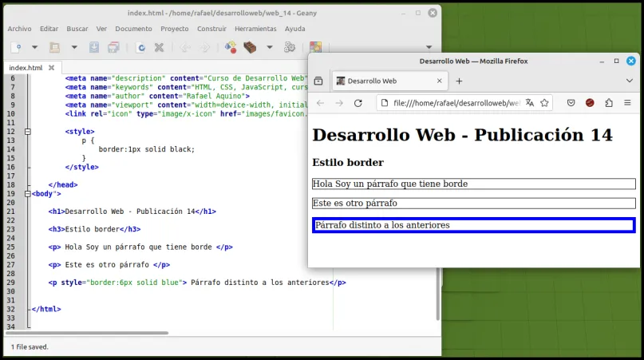
Task: Minimize the Firefox window
Action: (x=602, y=61)
